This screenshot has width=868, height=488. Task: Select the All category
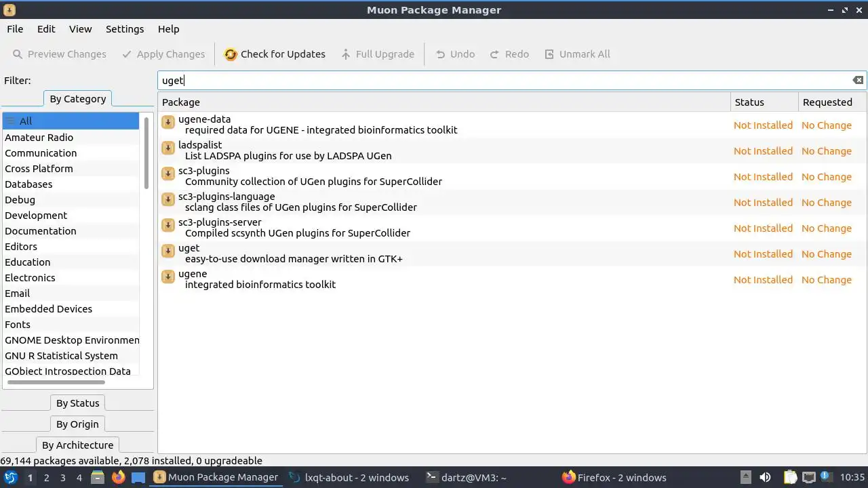(71, 121)
